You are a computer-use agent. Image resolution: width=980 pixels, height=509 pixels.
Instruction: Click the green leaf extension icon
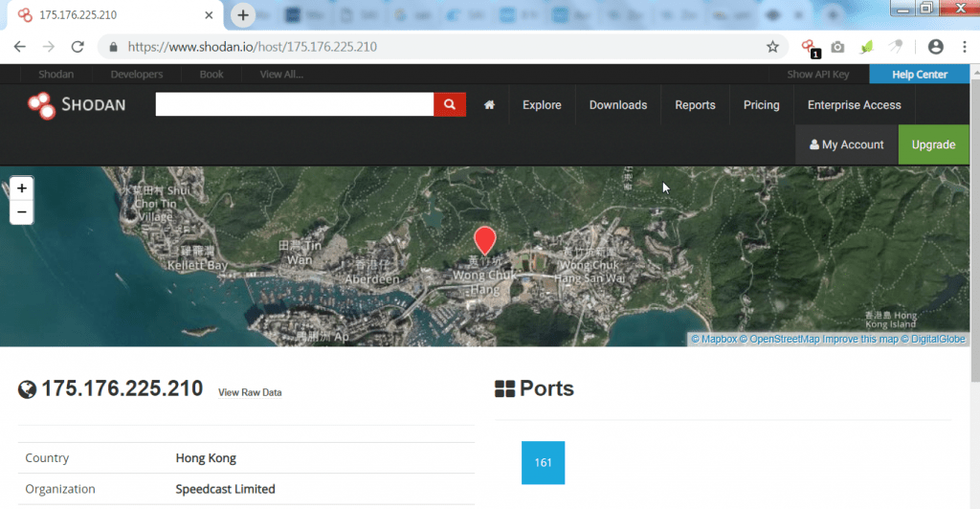[x=867, y=47]
